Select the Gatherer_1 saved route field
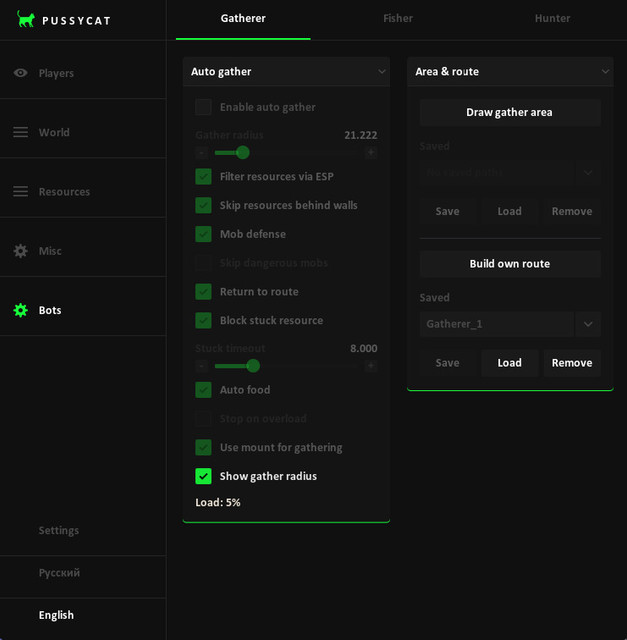Screen dimensions: 627x640 tap(496, 324)
